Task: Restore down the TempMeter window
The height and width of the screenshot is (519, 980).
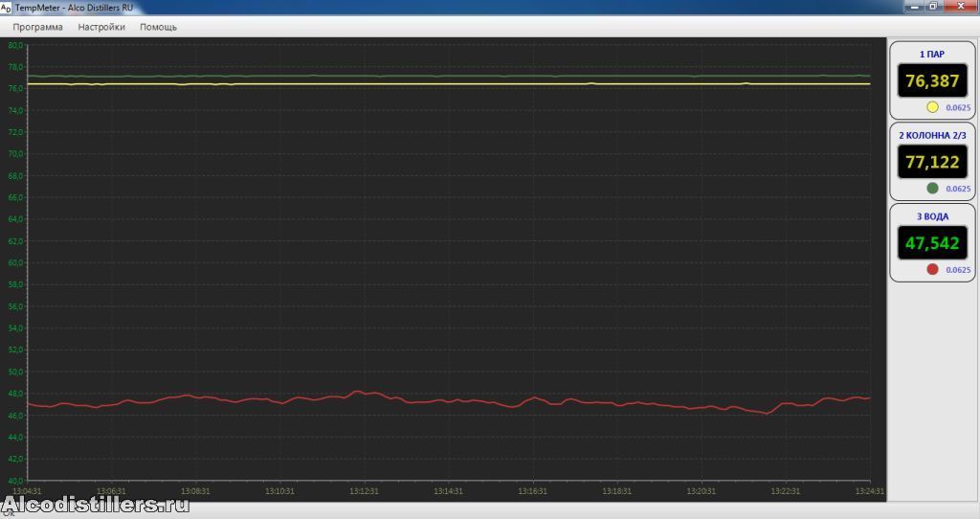Action: tap(933, 6)
